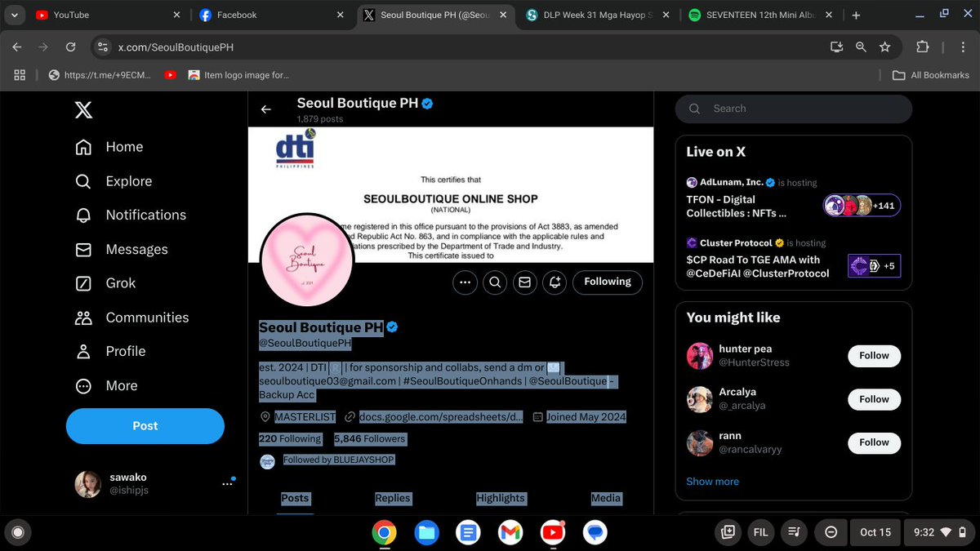
Task: Switch to the Replies tab
Action: tap(393, 498)
